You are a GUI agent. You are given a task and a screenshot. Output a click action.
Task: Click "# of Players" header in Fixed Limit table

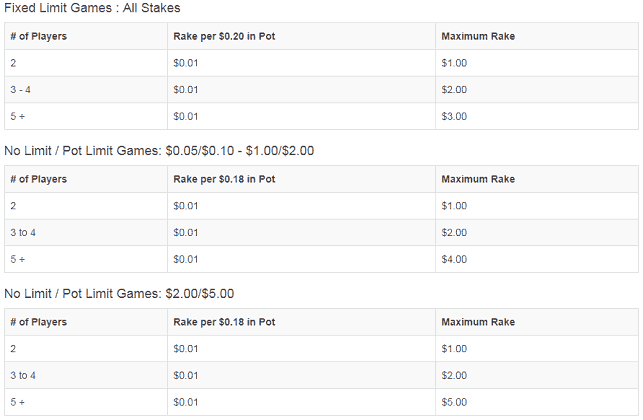[x=38, y=37]
